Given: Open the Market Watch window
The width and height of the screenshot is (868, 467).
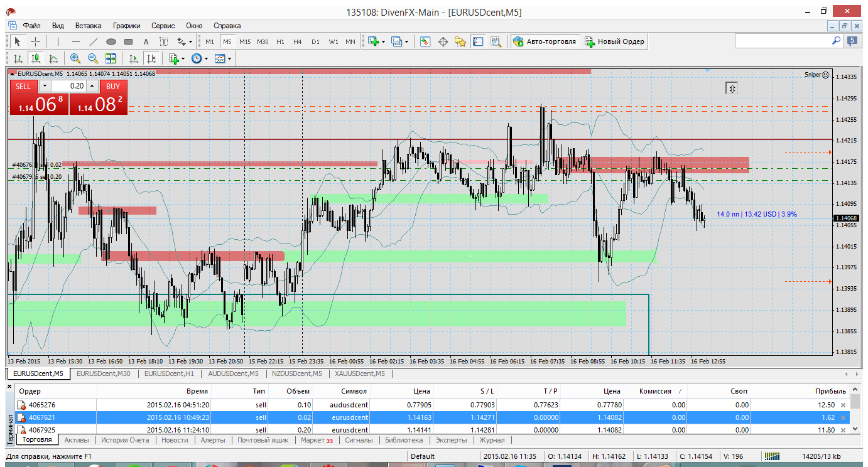Looking at the screenshot, I should pyautogui.click(x=425, y=41).
